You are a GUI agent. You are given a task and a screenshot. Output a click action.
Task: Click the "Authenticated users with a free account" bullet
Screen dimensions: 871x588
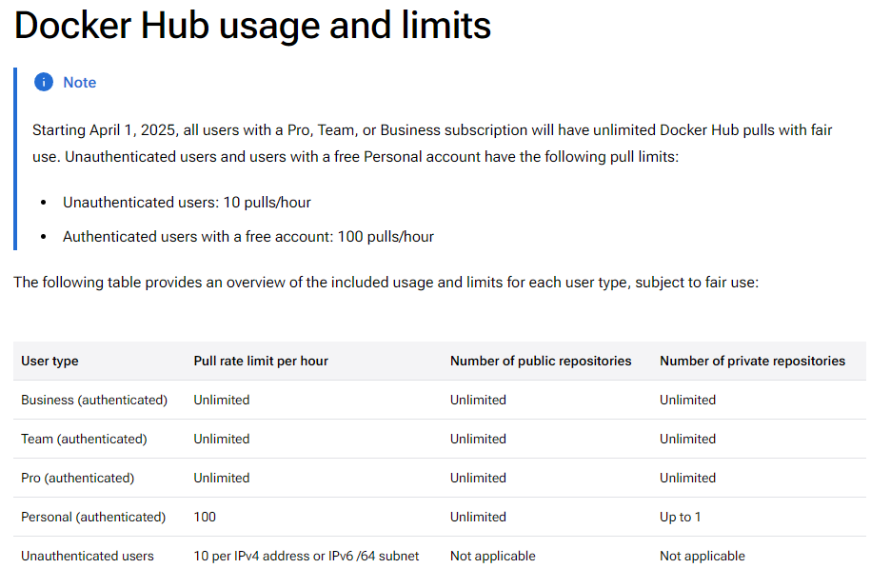(248, 237)
